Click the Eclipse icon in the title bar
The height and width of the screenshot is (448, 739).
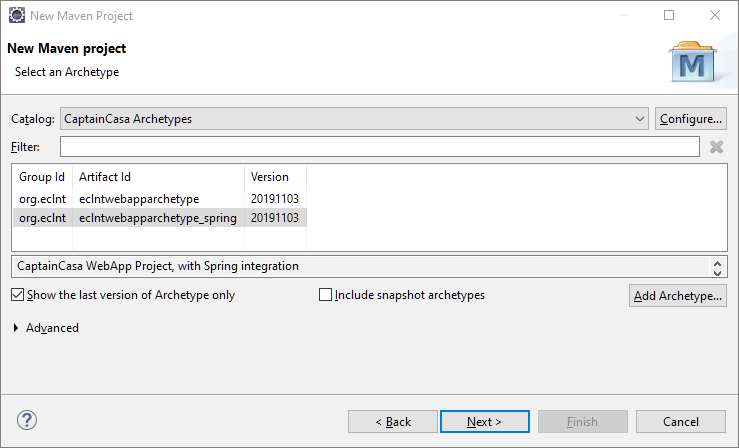pos(17,15)
